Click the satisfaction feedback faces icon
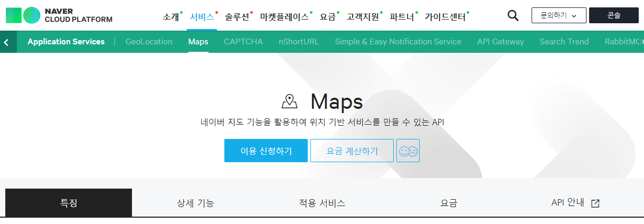 pos(408,151)
